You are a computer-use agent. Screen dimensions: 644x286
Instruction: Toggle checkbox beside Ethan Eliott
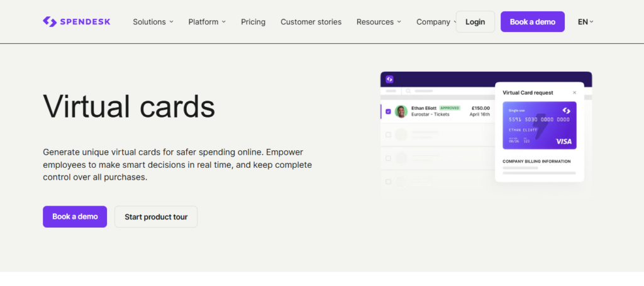point(388,111)
